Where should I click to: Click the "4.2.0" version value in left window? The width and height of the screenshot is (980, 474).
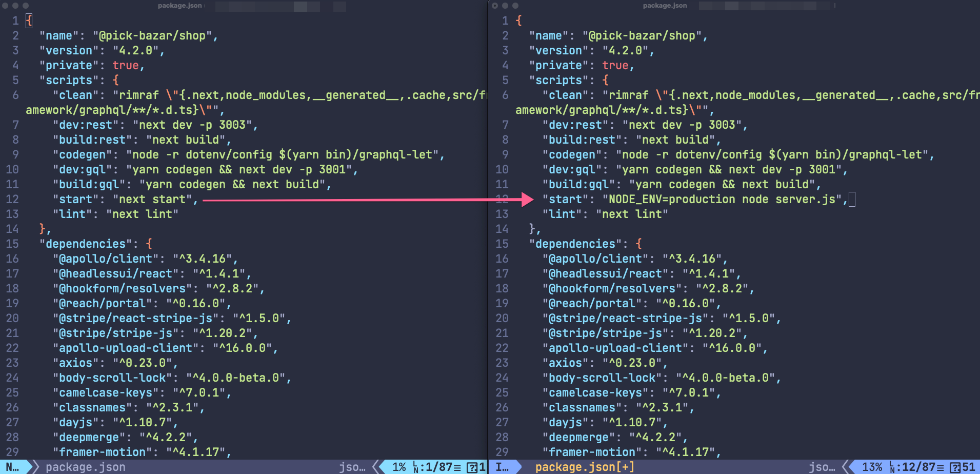click(135, 50)
